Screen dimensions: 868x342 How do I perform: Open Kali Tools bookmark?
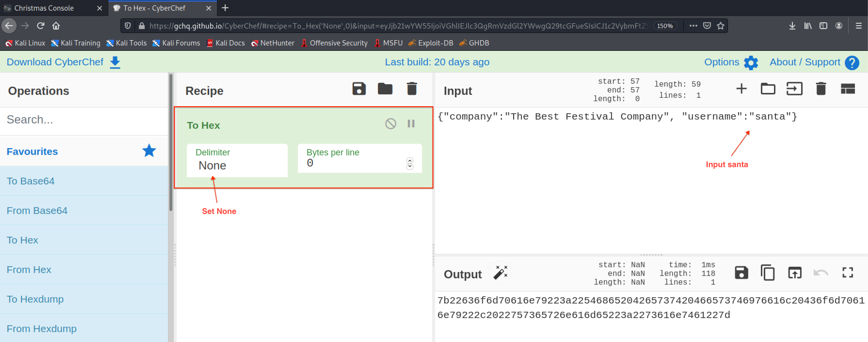click(126, 43)
